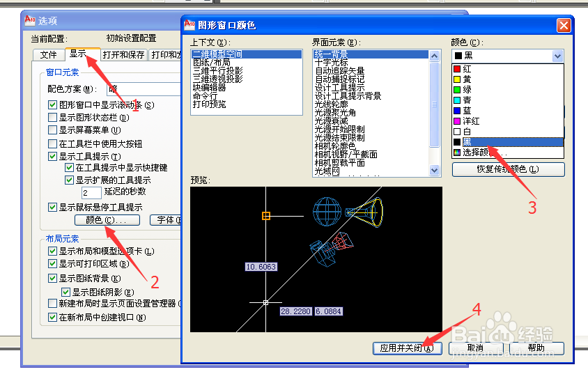
Task: Open the 配色方案 combo box
Action: tap(144, 89)
